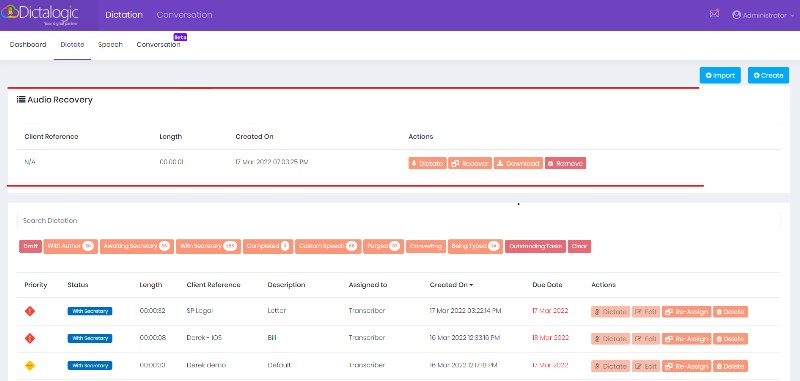Remove the Audio Recovery entry
Screen dimensions: 800x381
coord(565,163)
